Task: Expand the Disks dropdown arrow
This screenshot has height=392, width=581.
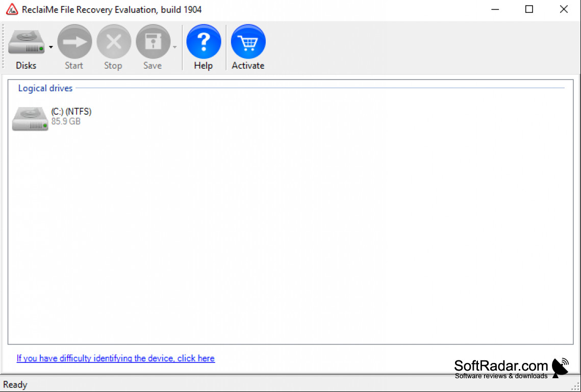Action: click(51, 47)
